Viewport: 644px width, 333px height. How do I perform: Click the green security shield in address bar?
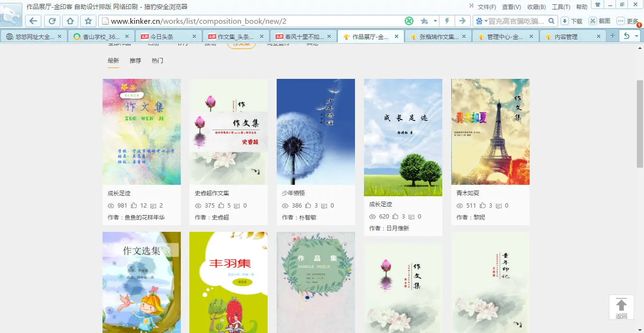(x=409, y=21)
